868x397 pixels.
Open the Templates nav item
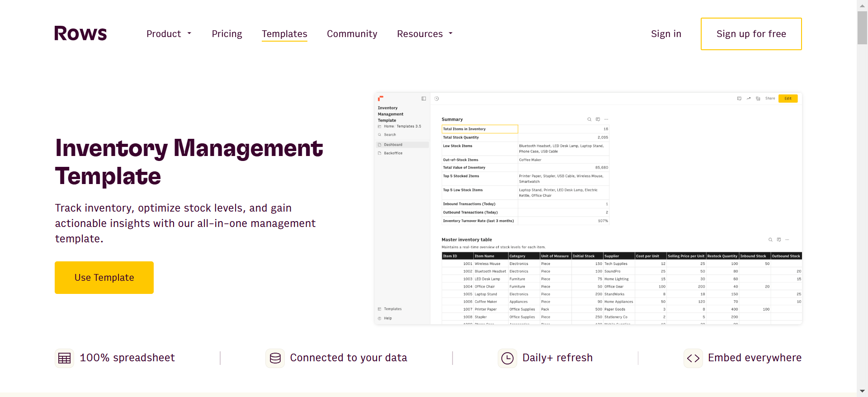tap(284, 34)
